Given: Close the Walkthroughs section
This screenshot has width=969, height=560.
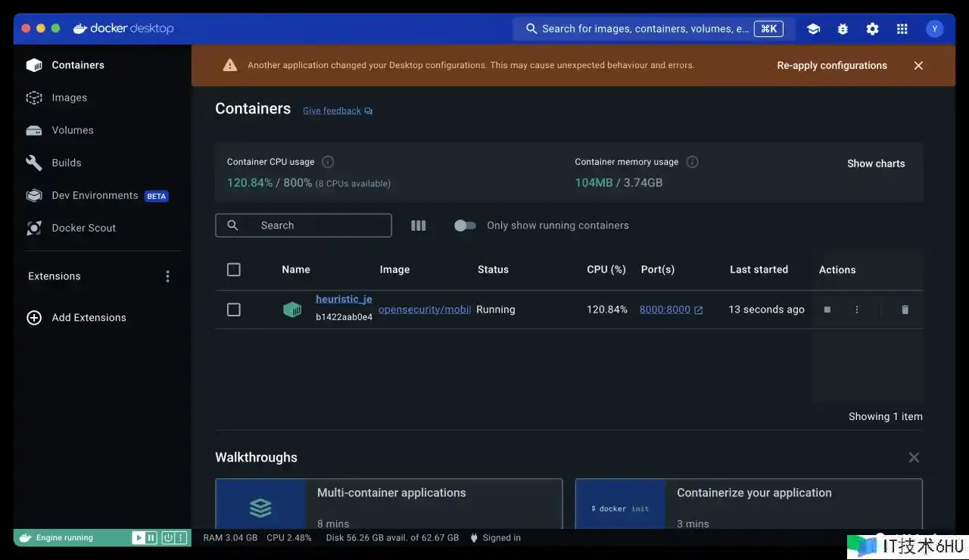Looking at the screenshot, I should pos(914,457).
